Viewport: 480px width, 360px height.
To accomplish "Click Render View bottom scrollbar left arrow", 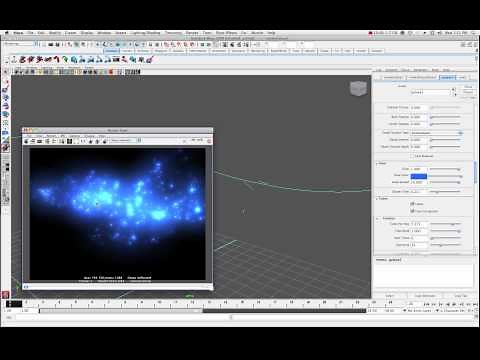I will [26, 286].
